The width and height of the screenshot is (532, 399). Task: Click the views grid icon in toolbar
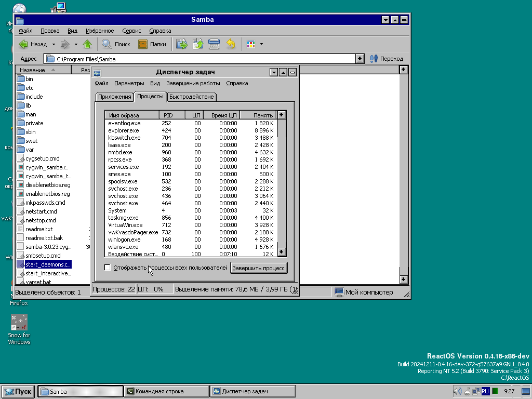pyautogui.click(x=251, y=44)
